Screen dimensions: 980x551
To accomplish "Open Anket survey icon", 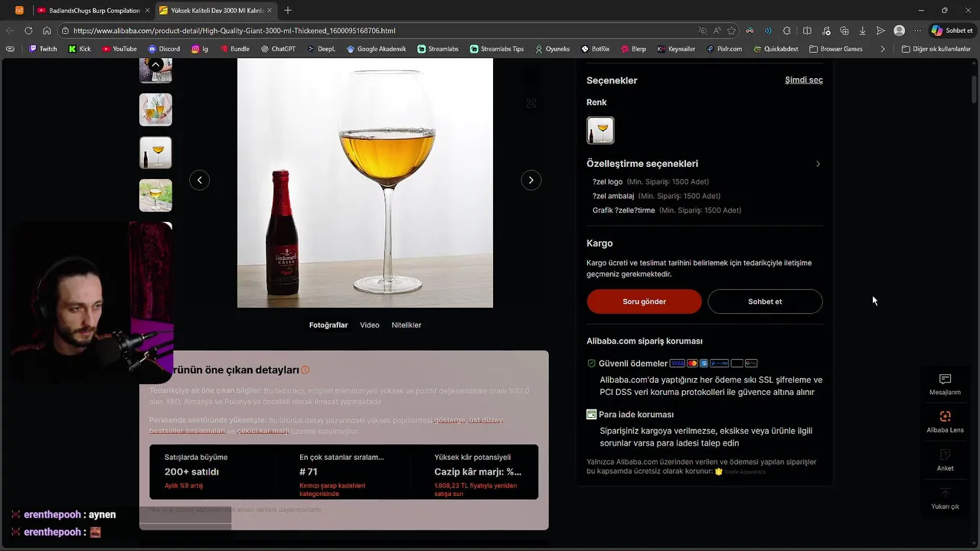I will coord(945,460).
